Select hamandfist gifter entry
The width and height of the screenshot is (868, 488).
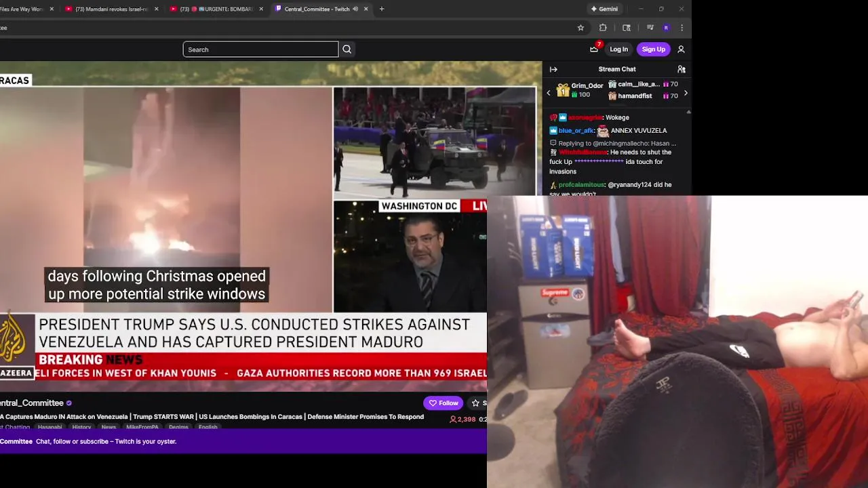[643, 96]
